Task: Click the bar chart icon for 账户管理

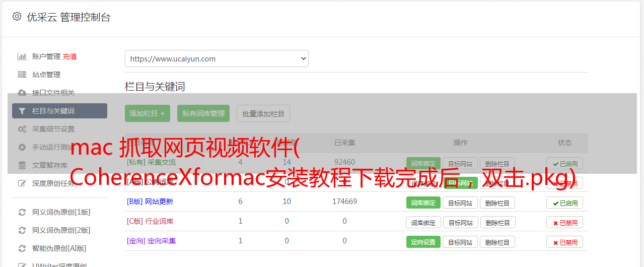Action: (22, 56)
